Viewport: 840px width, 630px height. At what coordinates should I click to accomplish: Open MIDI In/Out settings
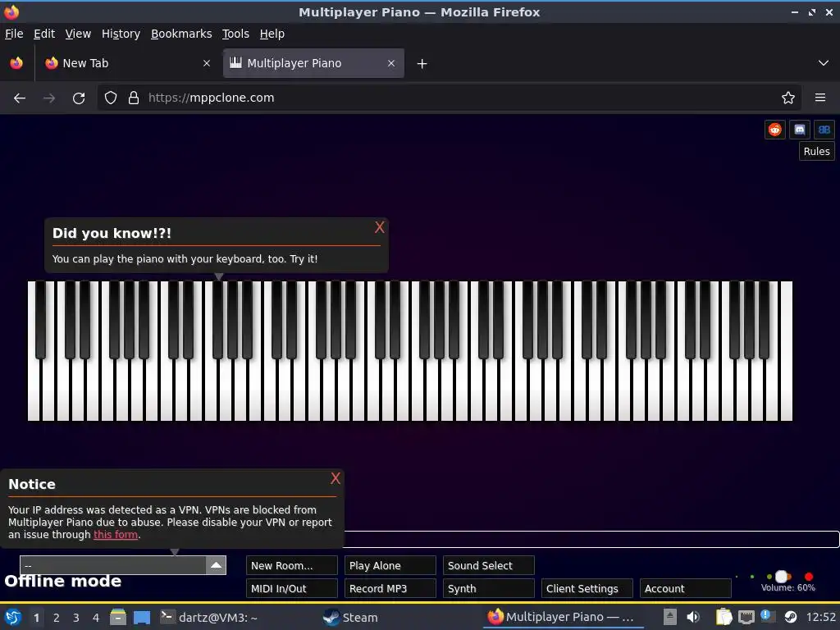click(291, 588)
